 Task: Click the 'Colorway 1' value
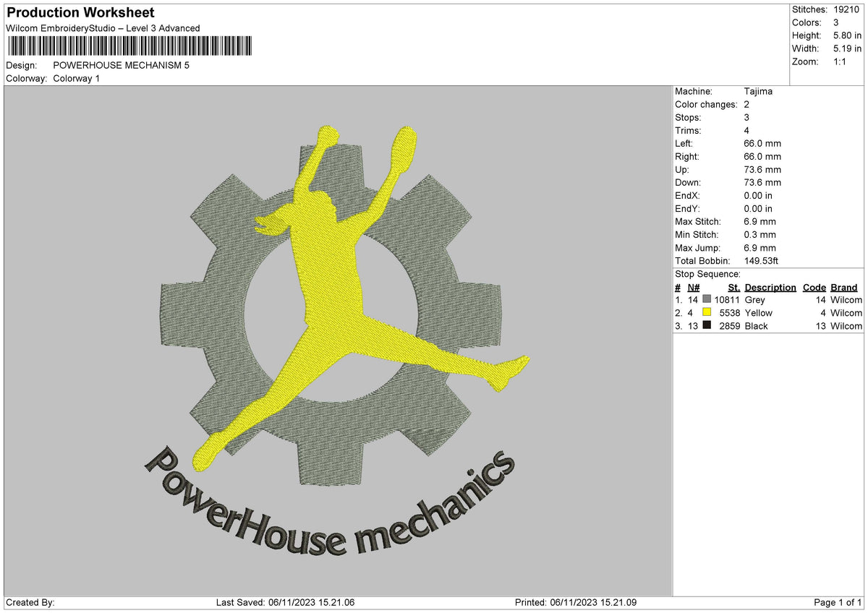pyautogui.click(x=77, y=78)
